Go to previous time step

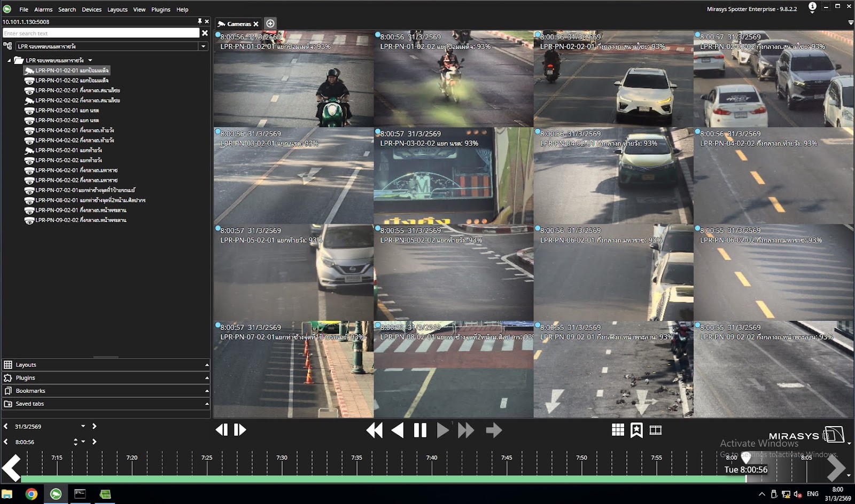[6, 442]
